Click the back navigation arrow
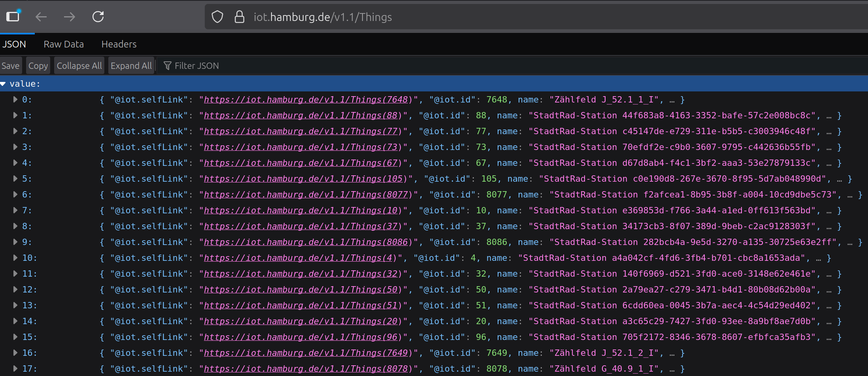 click(41, 17)
